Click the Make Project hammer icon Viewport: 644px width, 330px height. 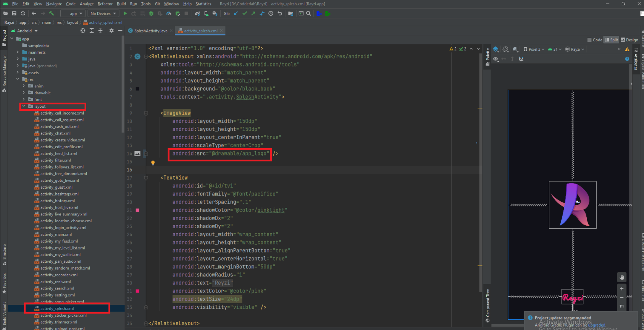(52, 13)
